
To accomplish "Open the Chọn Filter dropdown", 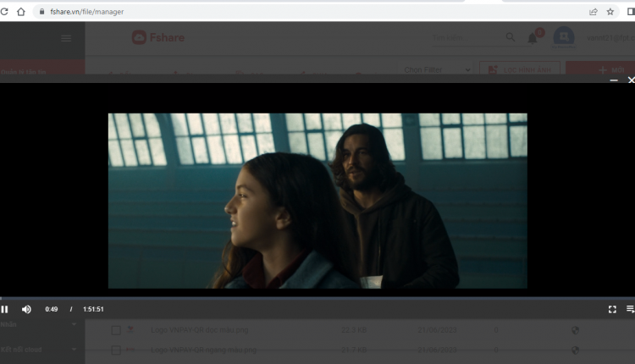I will 437,69.
